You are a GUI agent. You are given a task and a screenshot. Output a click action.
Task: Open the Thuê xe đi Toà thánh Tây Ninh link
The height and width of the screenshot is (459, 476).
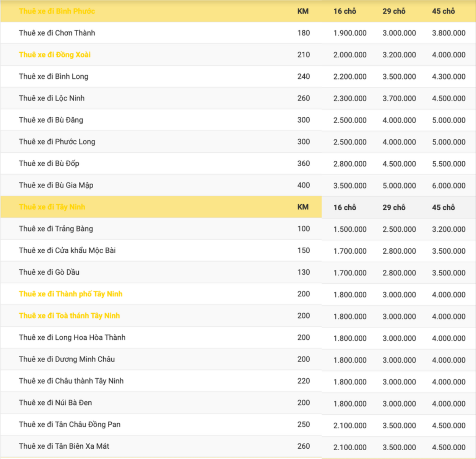[69, 316]
